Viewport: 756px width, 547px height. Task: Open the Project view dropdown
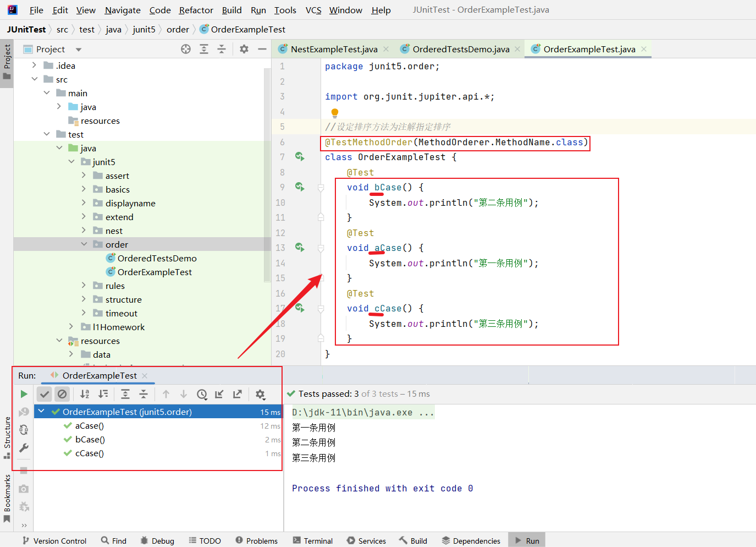(x=79, y=50)
